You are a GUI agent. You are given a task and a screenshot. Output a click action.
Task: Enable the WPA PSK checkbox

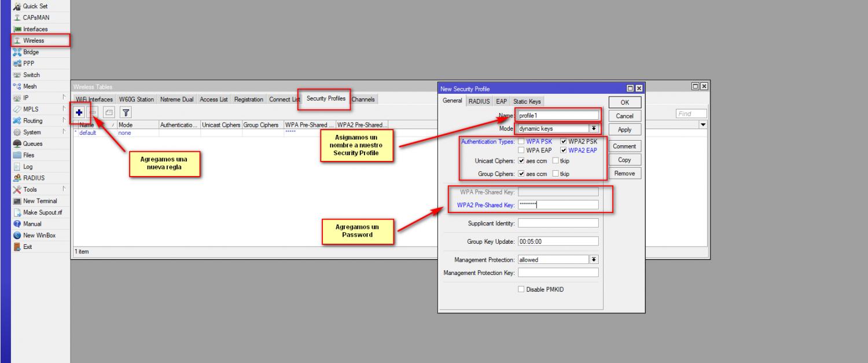pyautogui.click(x=521, y=141)
